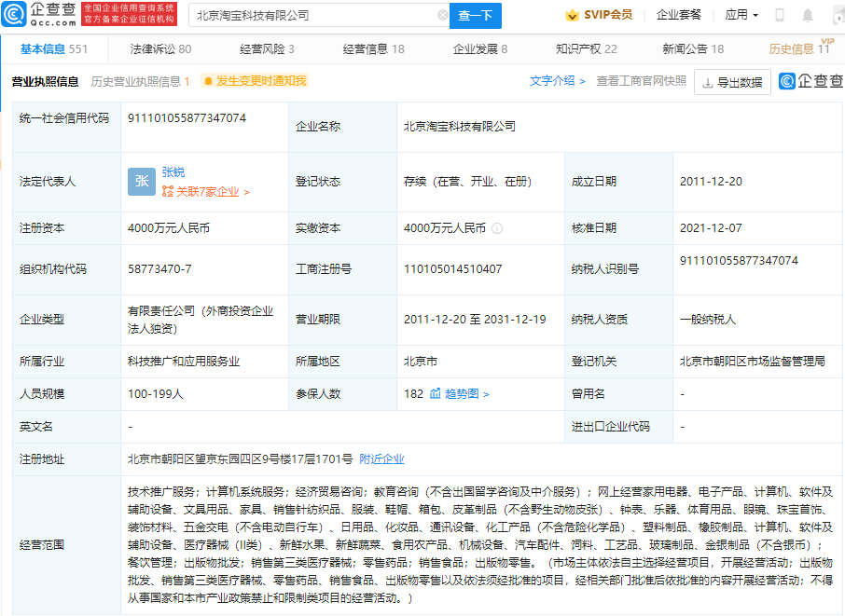Click the 查一下 search button
The height and width of the screenshot is (616, 845).
pos(476,15)
